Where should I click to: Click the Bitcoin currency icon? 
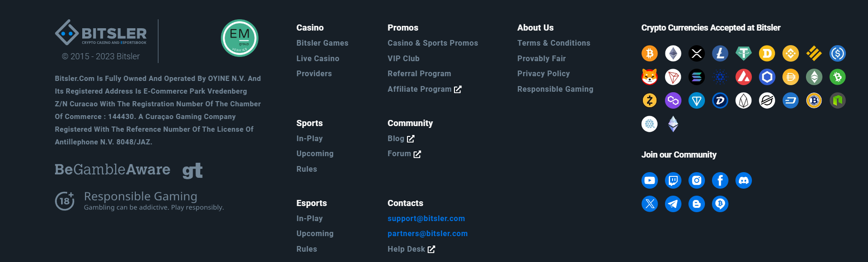649,54
